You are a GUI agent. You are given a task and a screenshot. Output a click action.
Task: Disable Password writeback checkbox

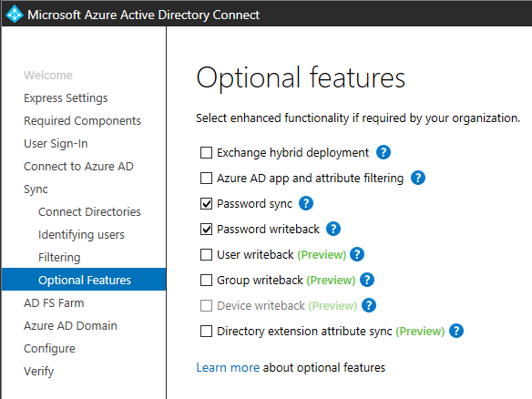pyautogui.click(x=206, y=229)
